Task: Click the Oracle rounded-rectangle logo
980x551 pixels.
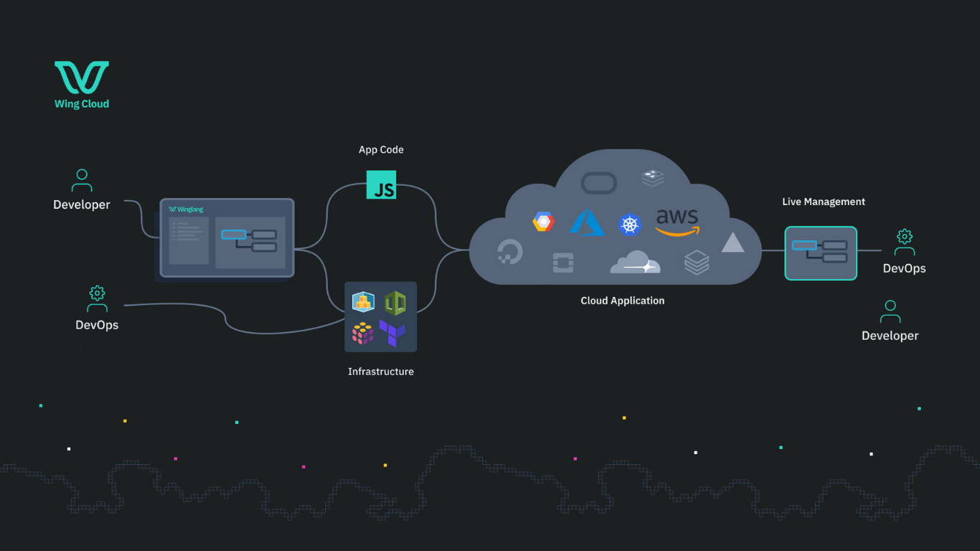Action: [x=599, y=183]
